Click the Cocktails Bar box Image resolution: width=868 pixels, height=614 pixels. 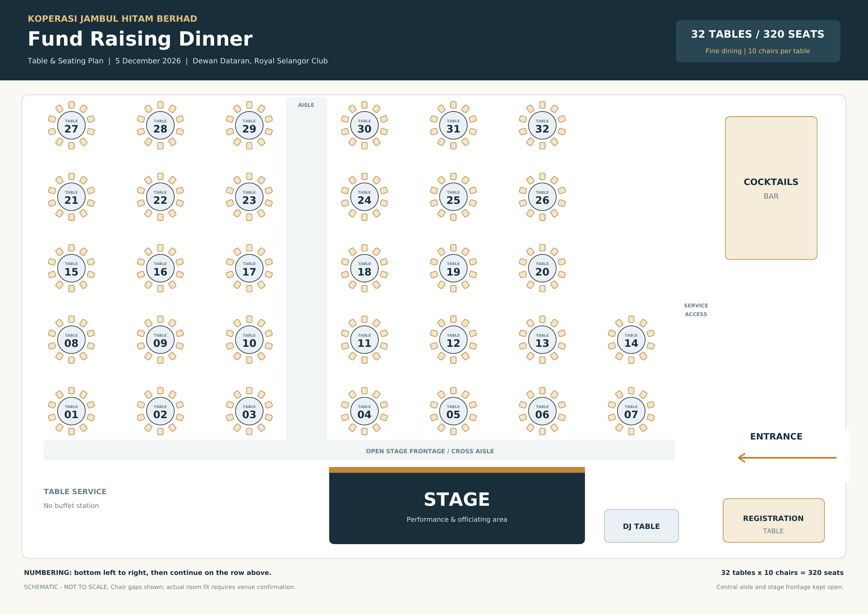(x=771, y=188)
